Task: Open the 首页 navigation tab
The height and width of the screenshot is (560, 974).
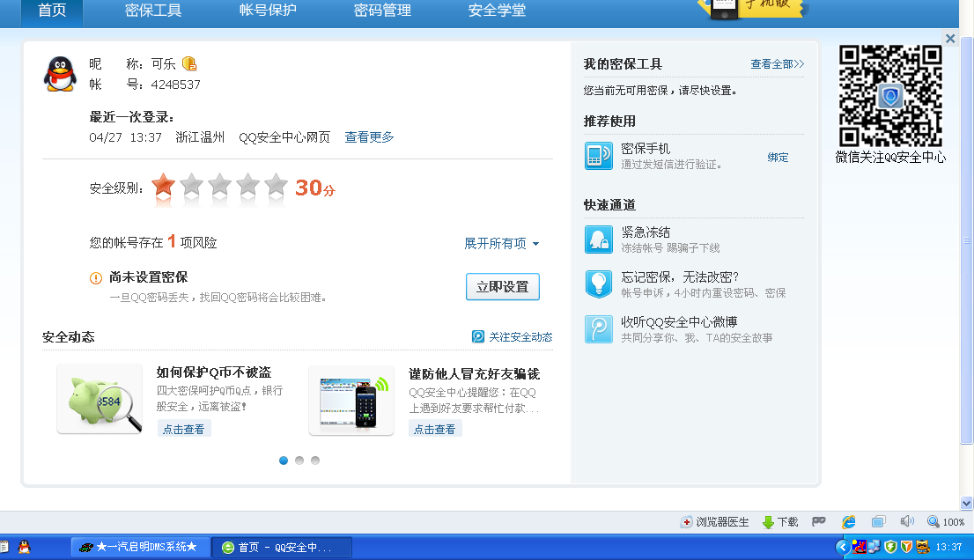Action: click(x=52, y=11)
